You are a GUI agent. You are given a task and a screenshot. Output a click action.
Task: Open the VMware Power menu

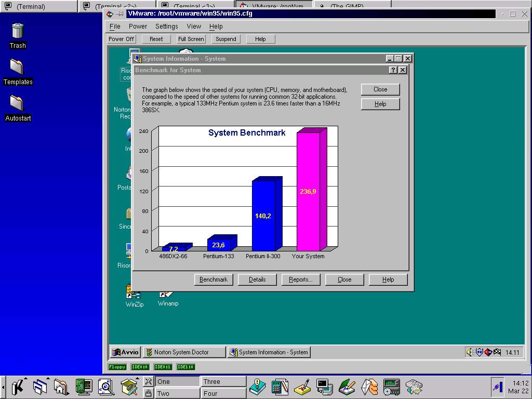coord(138,26)
